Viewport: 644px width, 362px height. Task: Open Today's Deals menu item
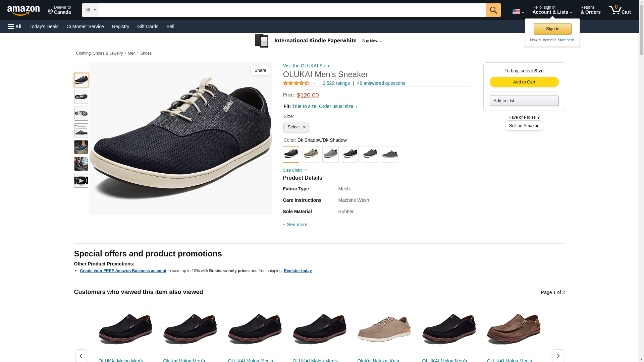pyautogui.click(x=44, y=26)
